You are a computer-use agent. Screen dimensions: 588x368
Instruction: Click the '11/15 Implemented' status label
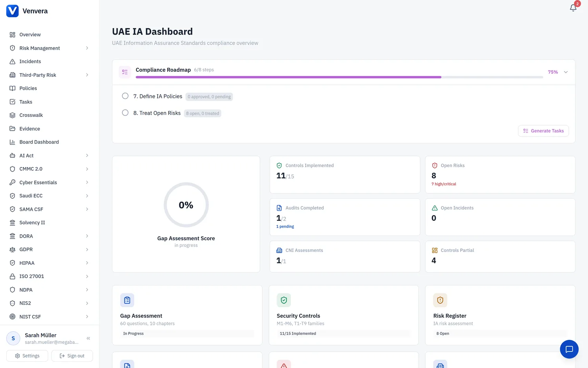pyautogui.click(x=298, y=333)
